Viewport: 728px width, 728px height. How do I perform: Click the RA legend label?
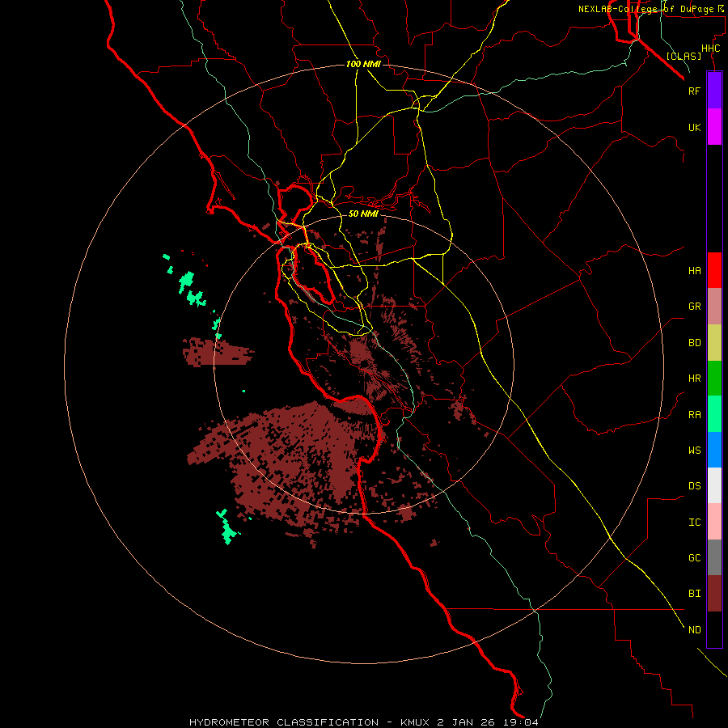coord(694,415)
